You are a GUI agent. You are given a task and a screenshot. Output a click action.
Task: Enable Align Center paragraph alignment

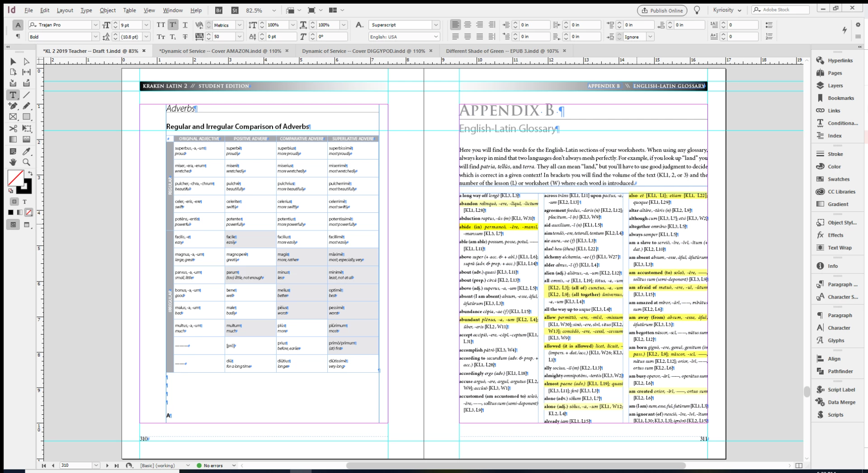467,25
